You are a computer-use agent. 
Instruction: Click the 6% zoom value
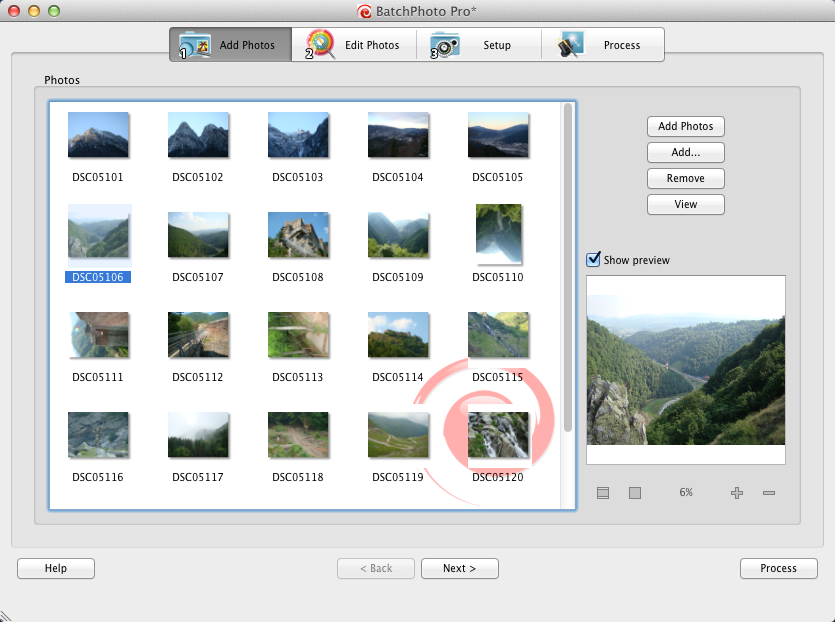tap(686, 493)
